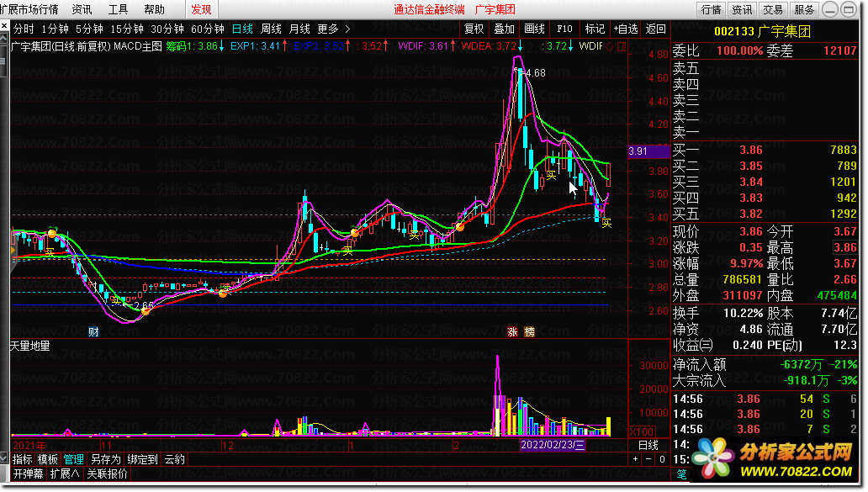Viewport: 868px width, 492px height.
Task: Click the 涨 marker below the chart
Action: pyautogui.click(x=512, y=331)
